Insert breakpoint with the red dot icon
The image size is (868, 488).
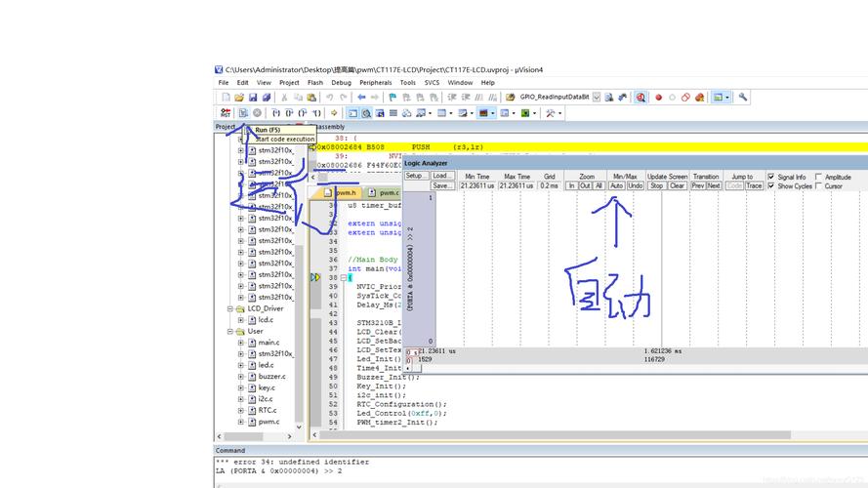(658, 98)
